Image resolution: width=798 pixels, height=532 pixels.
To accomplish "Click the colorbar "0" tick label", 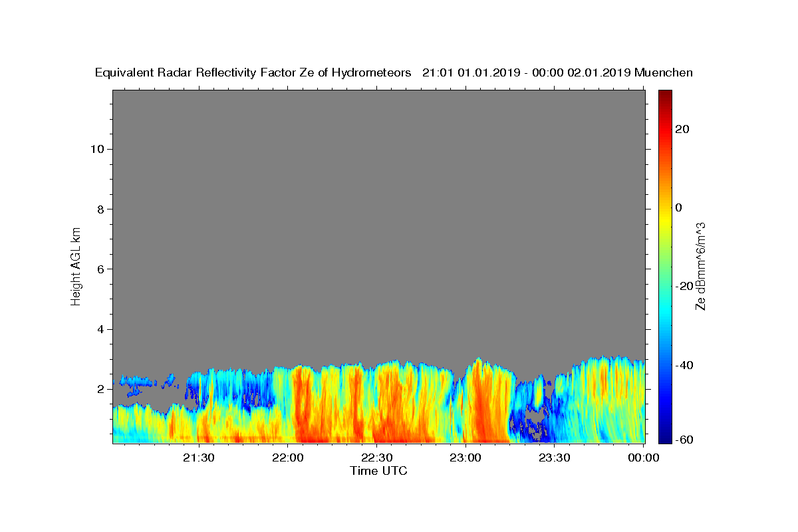I will (678, 207).
